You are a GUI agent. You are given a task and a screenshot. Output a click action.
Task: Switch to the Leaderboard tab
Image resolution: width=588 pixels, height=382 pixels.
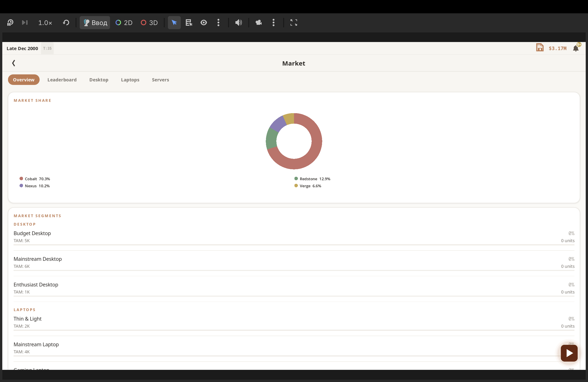(62, 80)
